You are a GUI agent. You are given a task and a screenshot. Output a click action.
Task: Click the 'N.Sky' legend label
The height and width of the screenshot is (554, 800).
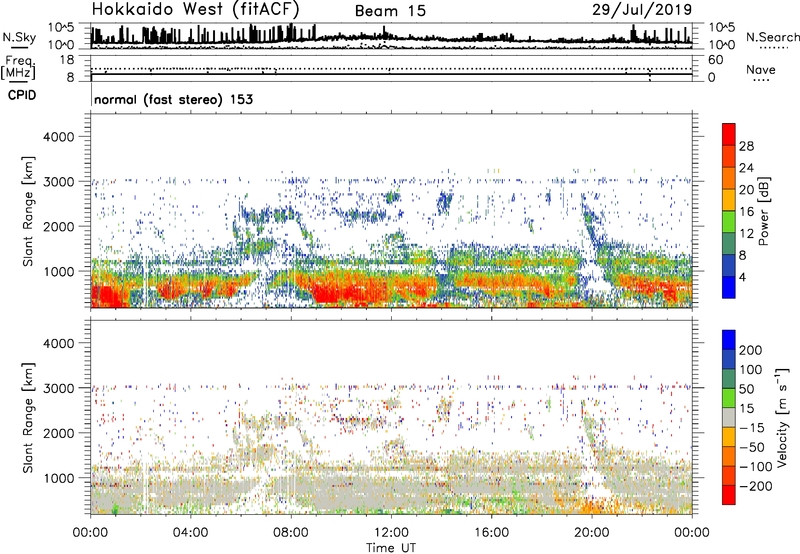click(x=19, y=37)
